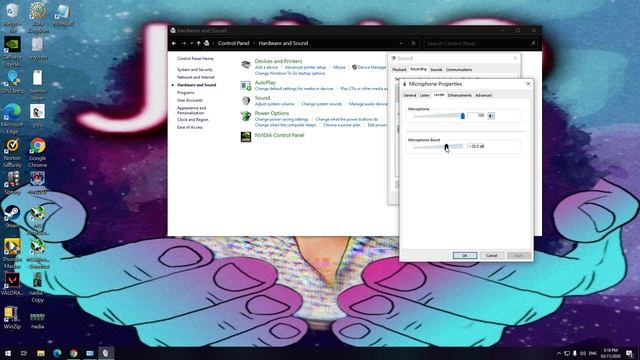Open the General tab in Microphone Properties
The height and width of the screenshot is (360, 640).
[x=409, y=95]
